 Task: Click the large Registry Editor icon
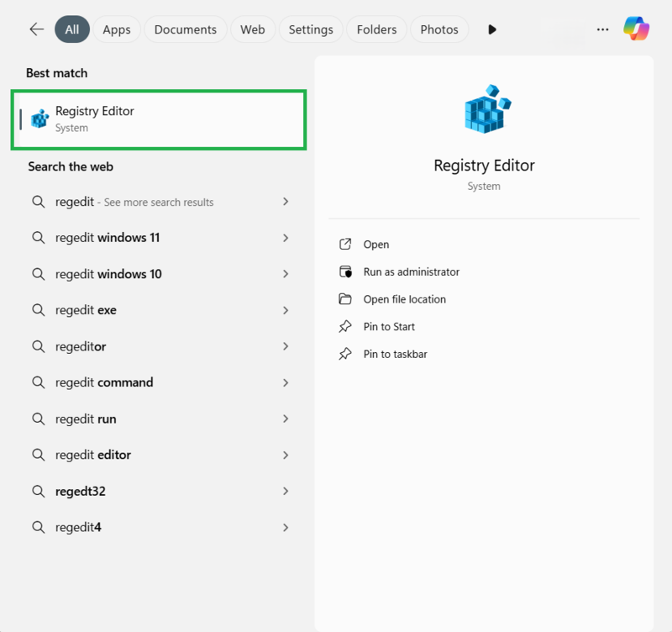point(484,109)
